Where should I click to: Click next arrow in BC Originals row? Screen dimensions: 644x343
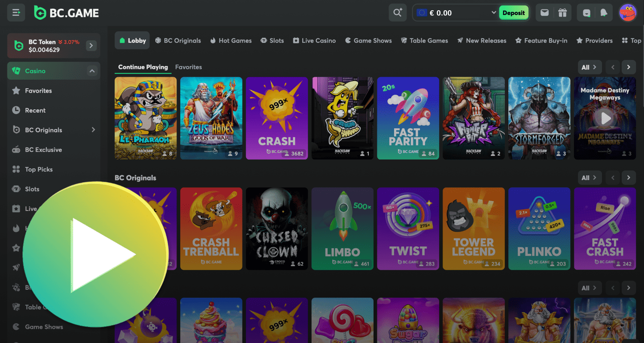pos(629,178)
